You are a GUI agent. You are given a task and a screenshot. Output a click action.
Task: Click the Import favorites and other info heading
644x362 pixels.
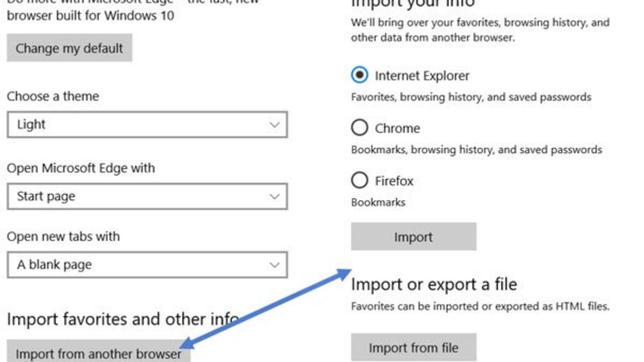122,320
